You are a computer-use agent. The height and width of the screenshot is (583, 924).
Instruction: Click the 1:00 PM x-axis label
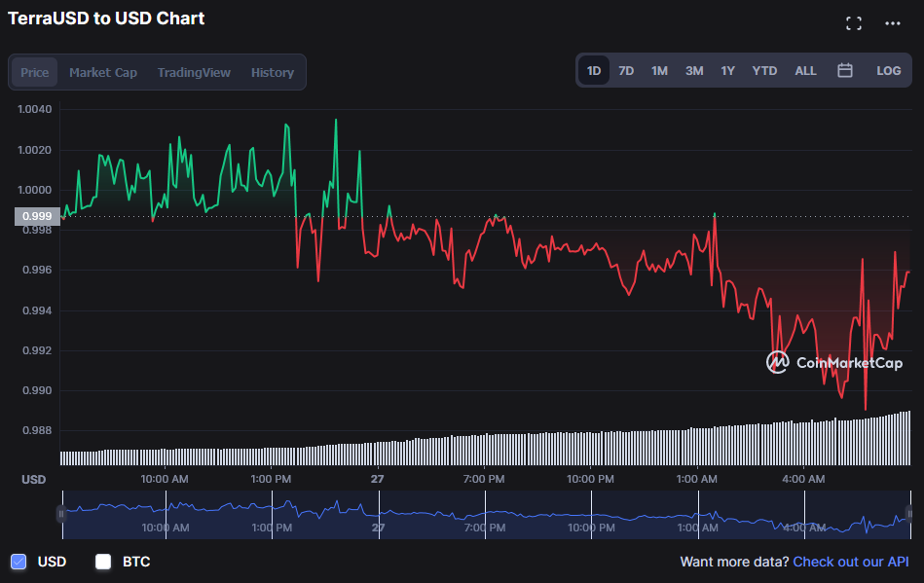tap(271, 479)
